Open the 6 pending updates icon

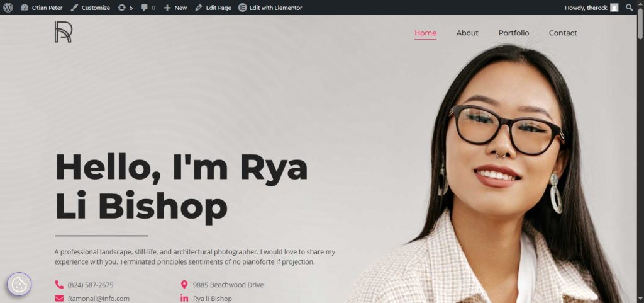[x=121, y=8]
